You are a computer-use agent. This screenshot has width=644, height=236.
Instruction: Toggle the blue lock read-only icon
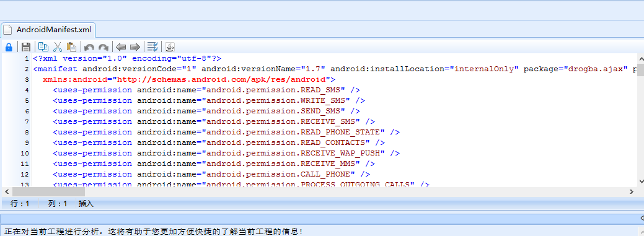(x=8, y=46)
